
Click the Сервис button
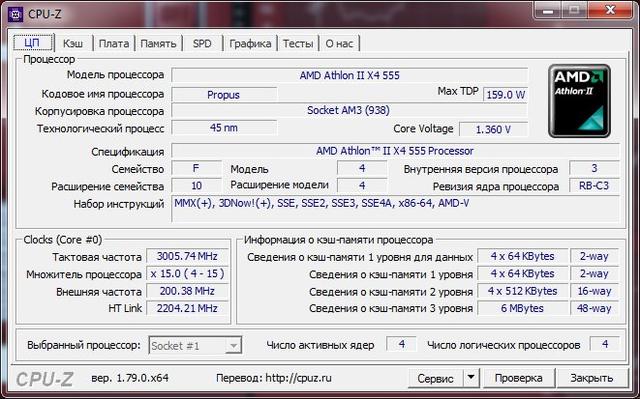tap(435, 378)
